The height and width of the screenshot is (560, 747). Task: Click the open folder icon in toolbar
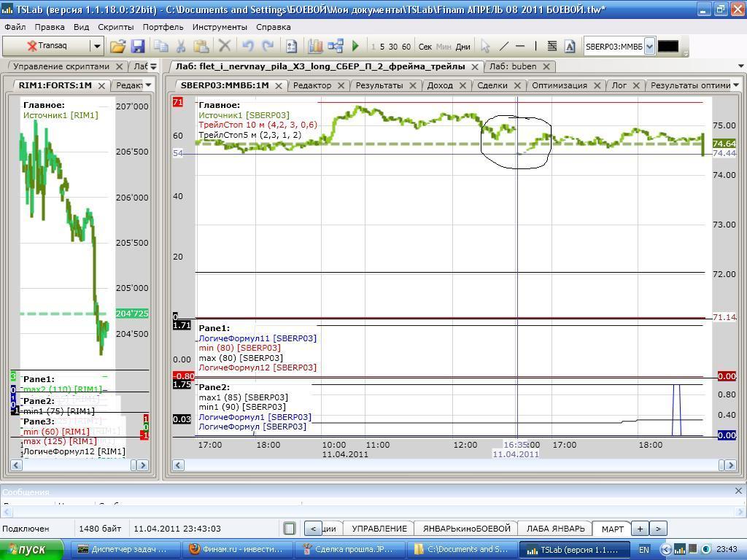(117, 46)
